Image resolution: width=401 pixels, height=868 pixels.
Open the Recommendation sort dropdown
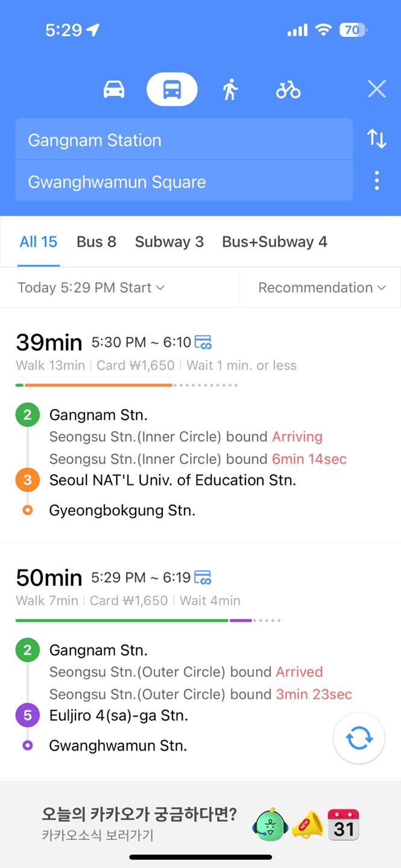coord(321,288)
